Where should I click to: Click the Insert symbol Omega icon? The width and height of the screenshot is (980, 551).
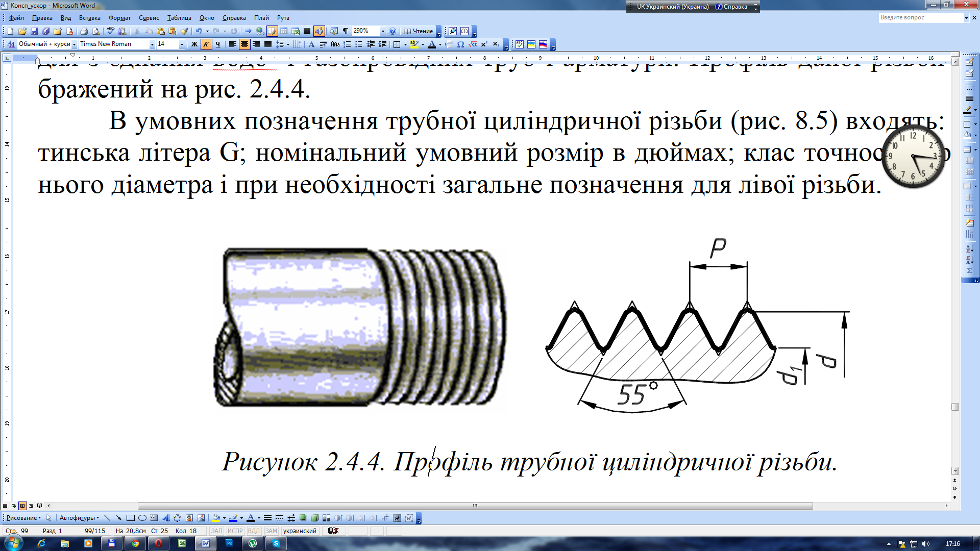(x=460, y=44)
